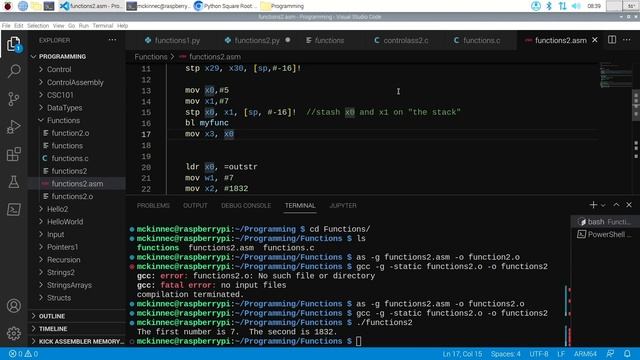The height and width of the screenshot is (360, 640).
Task: Expand the OUTLINE section
Action: pos(52,316)
